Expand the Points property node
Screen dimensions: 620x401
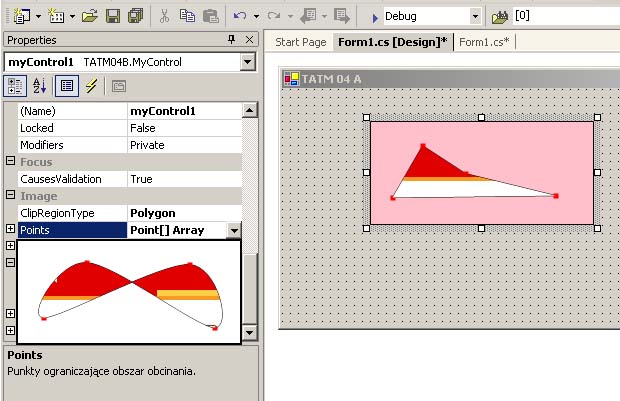point(11,229)
